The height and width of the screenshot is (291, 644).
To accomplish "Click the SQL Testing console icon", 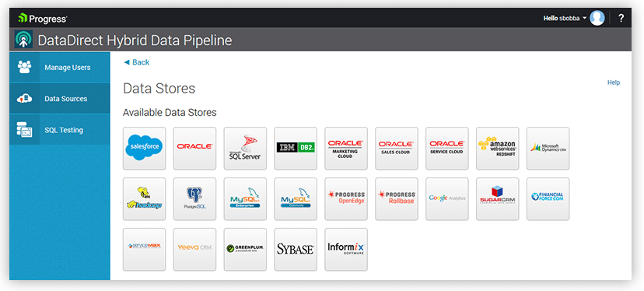I will (x=25, y=130).
